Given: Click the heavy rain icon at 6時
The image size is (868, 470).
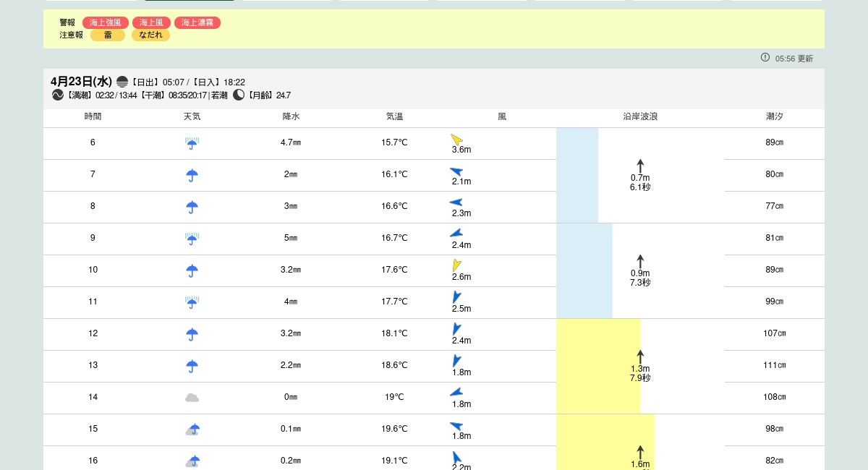Looking at the screenshot, I should (192, 143).
